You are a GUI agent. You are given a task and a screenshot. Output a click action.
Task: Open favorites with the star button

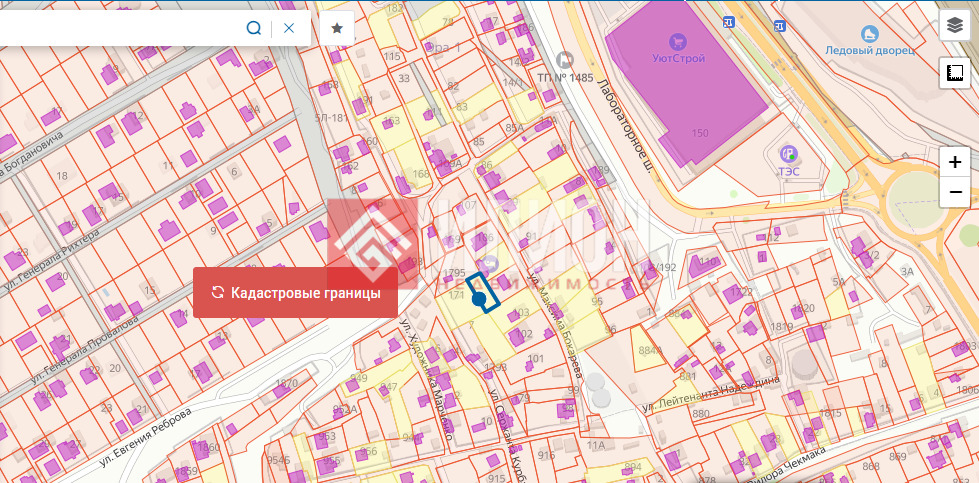[x=337, y=28]
